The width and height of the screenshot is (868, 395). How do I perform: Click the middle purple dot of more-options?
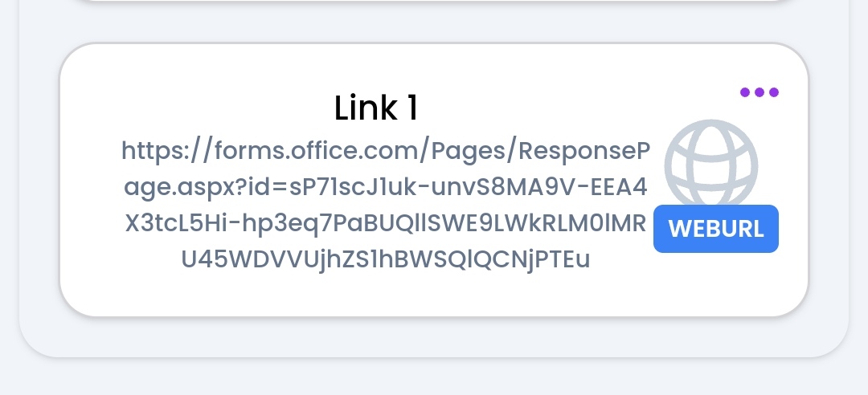point(759,92)
